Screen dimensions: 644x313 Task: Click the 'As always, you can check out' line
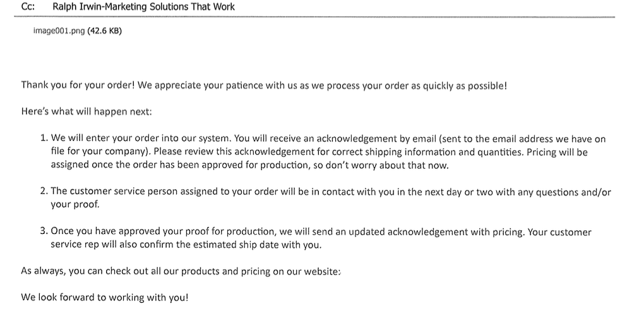(x=181, y=271)
